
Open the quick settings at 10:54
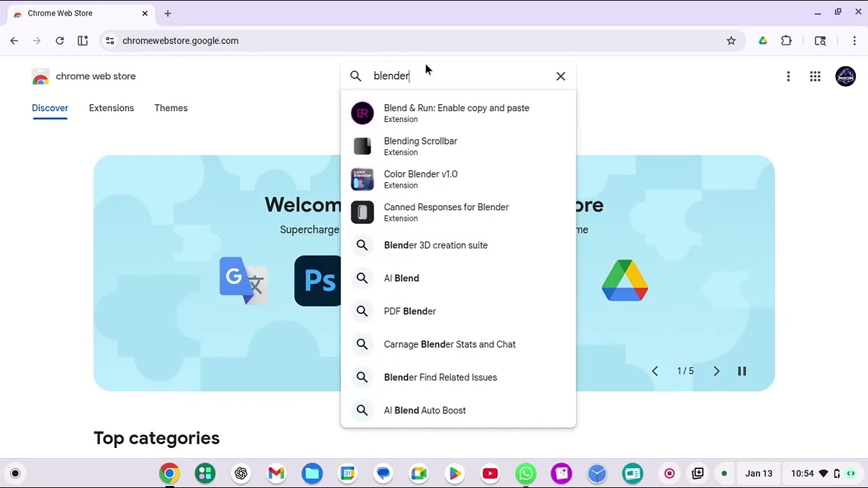point(823,473)
